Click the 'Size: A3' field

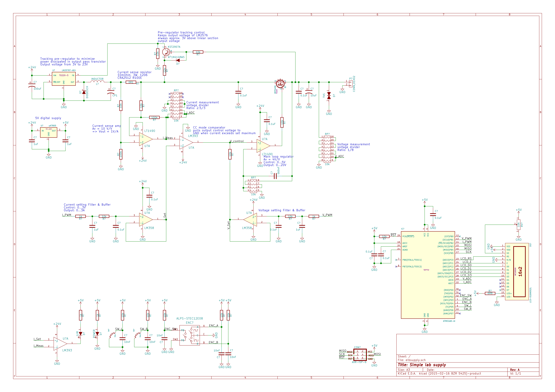[404, 370]
